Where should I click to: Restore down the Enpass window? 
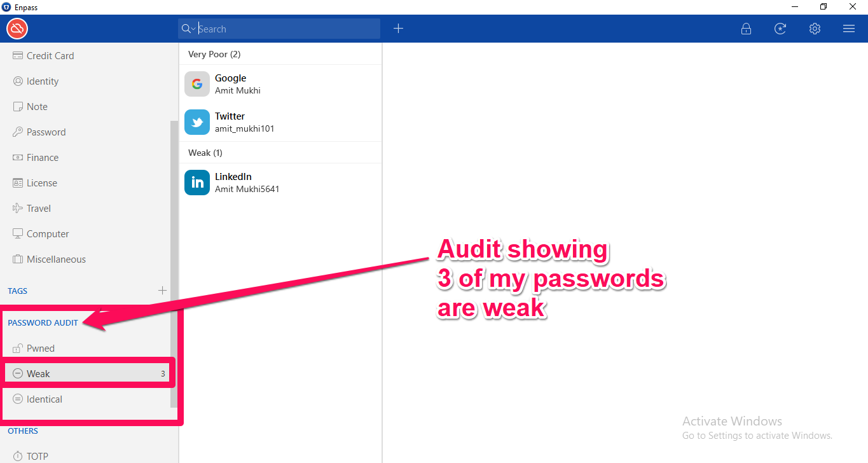coord(823,7)
